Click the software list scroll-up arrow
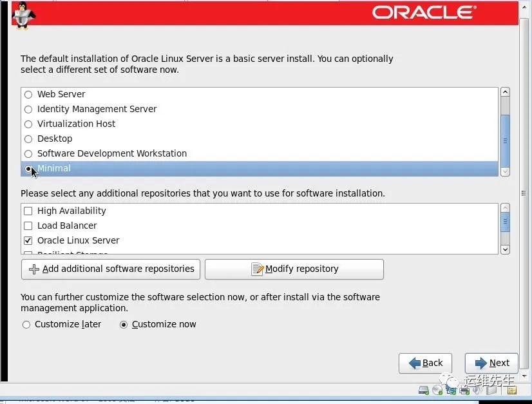This screenshot has width=532, height=404. click(x=505, y=92)
